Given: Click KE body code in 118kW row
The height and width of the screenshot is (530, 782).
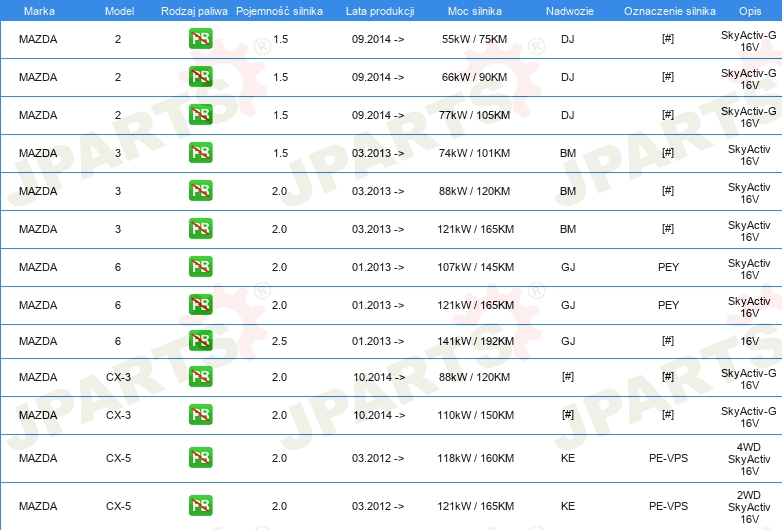Looking at the screenshot, I should 568,458.
